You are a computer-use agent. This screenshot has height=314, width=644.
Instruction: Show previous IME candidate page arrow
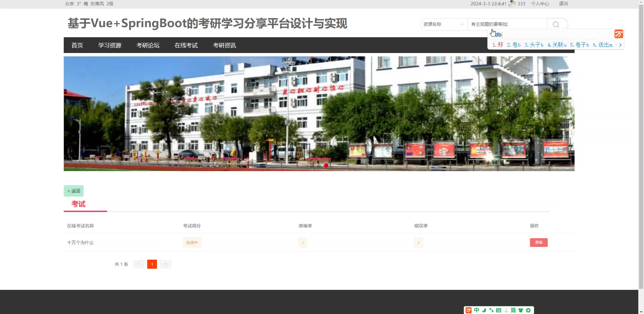coord(616,45)
